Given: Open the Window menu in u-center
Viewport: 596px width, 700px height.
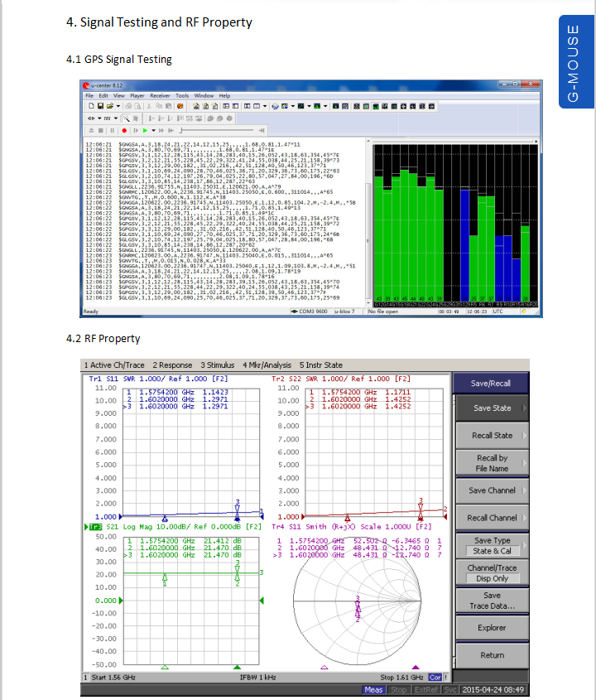Looking at the screenshot, I should click(x=204, y=95).
